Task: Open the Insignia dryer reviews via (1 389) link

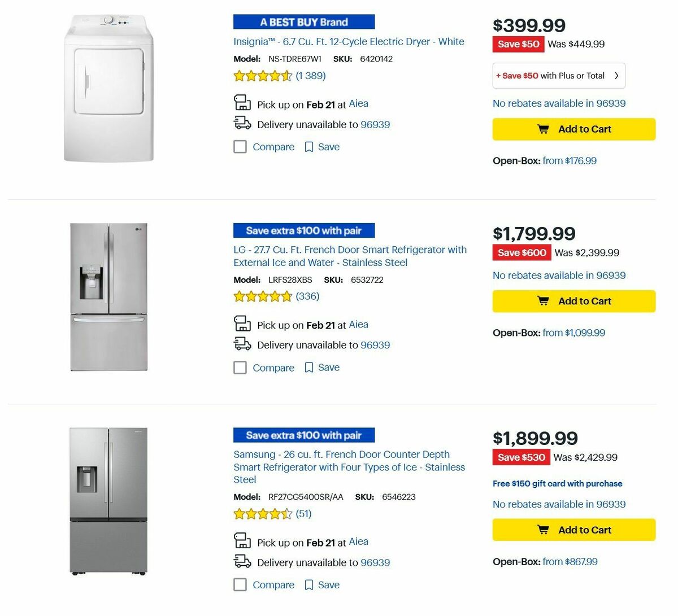Action: coord(310,75)
